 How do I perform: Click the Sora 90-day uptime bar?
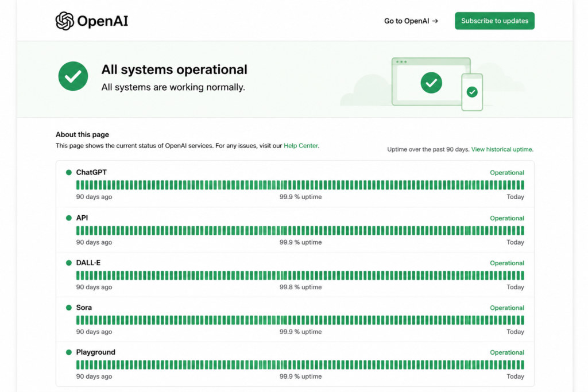300,320
